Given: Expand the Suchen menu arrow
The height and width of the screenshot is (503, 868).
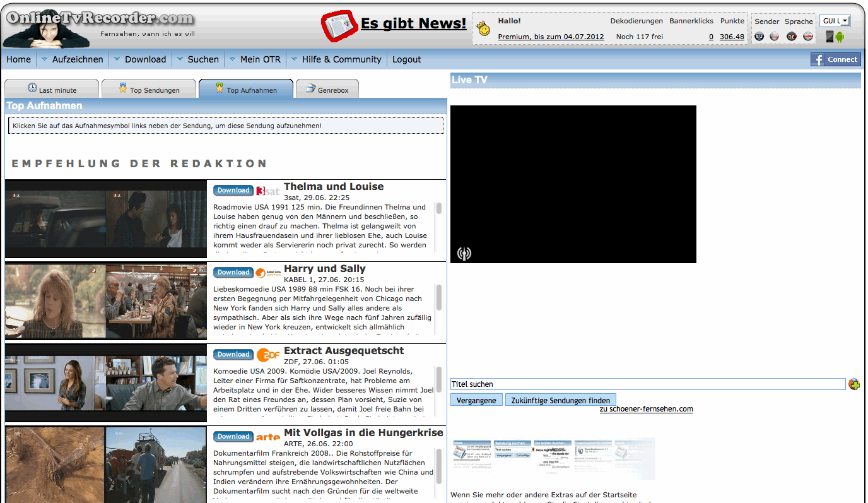Looking at the screenshot, I should 180,59.
